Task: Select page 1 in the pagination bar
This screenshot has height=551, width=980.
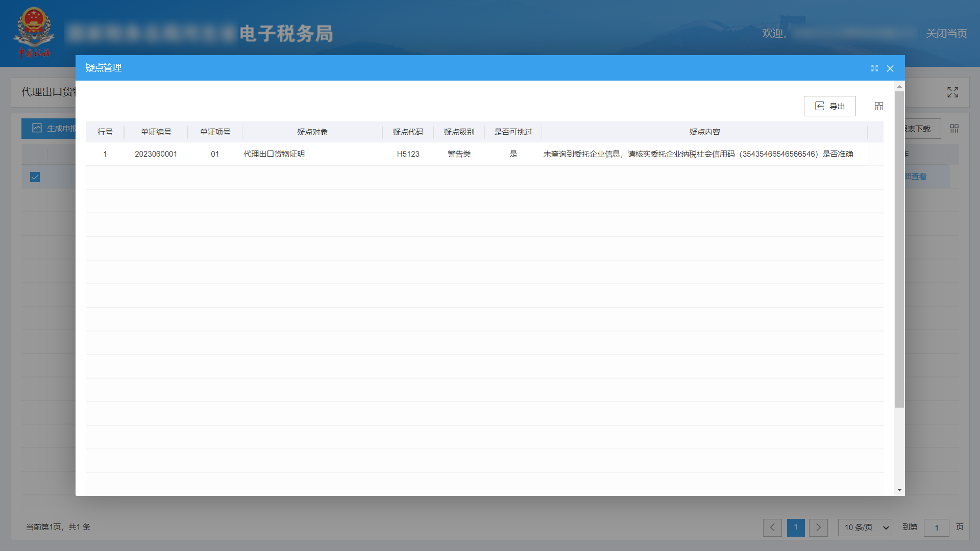Action: [795, 528]
